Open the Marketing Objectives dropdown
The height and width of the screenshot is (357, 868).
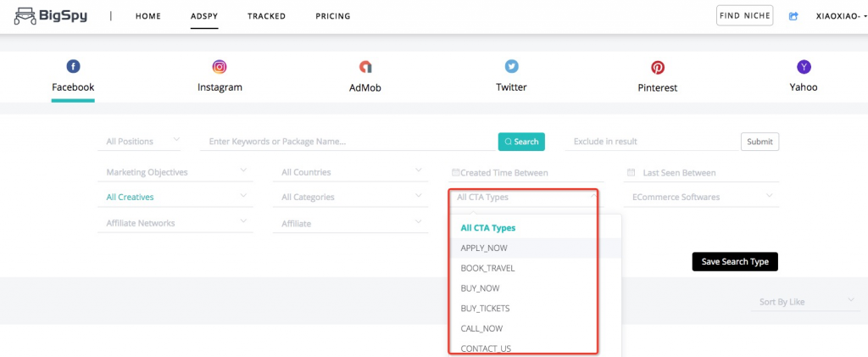[175, 172]
